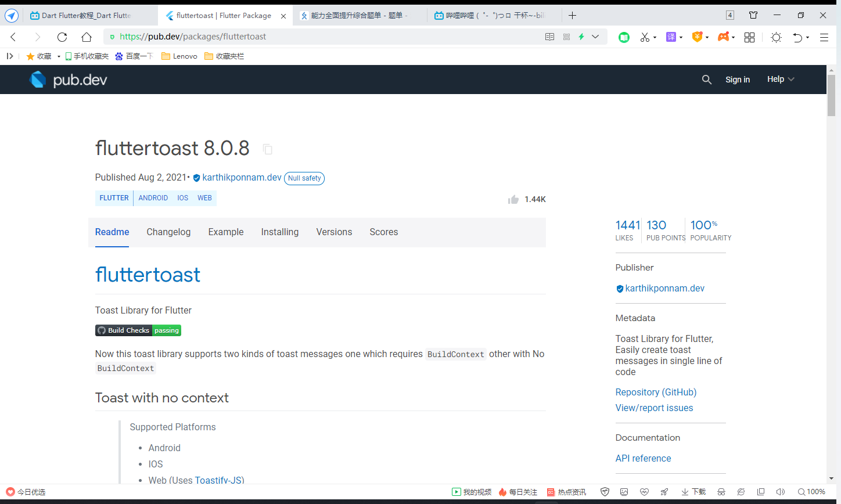The height and width of the screenshot is (504, 841).
Task: Open the four-squares extensions grid icon
Action: (x=749, y=37)
